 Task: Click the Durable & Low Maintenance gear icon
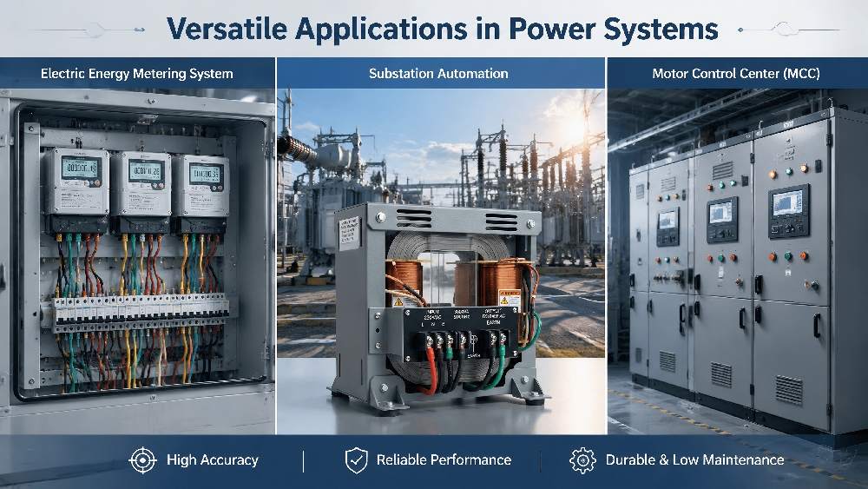point(582,460)
